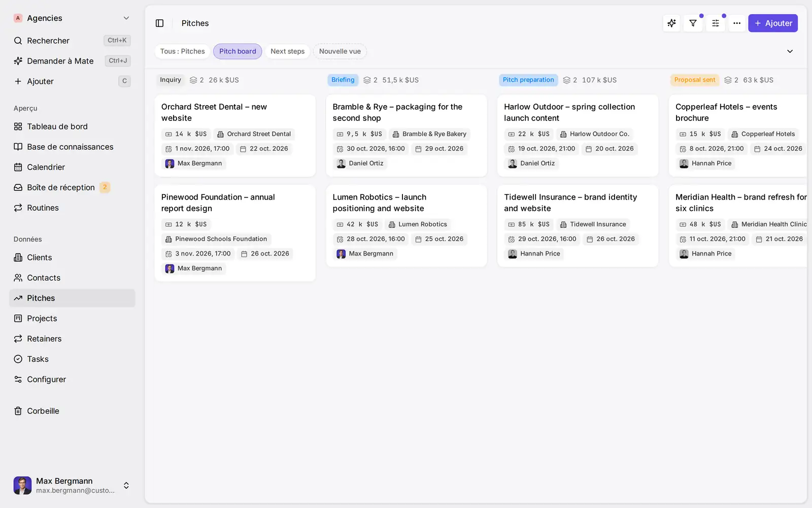Click Ajouter in the sidebar
The image size is (812, 508).
72,81
